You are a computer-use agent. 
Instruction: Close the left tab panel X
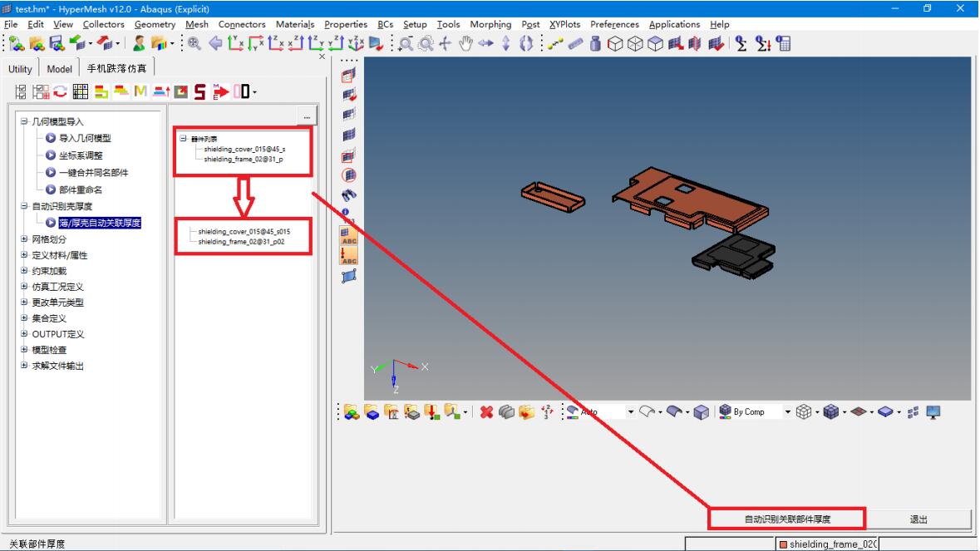click(x=322, y=57)
